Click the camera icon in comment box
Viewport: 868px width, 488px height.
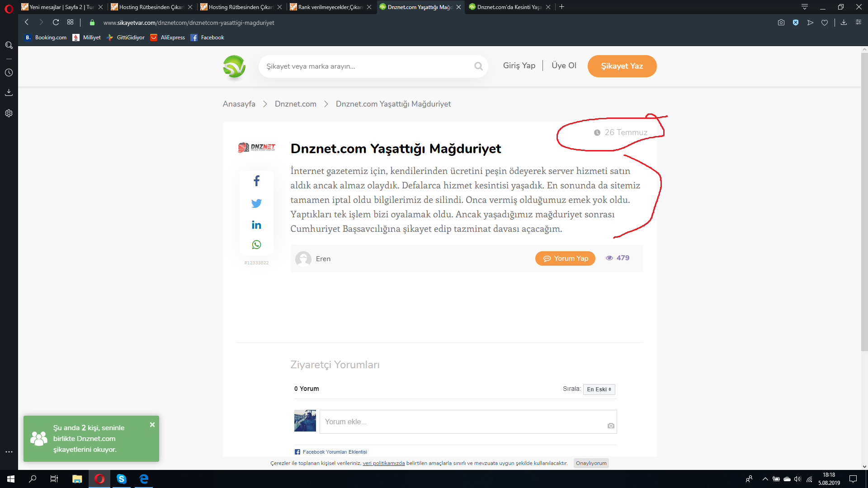click(x=611, y=426)
